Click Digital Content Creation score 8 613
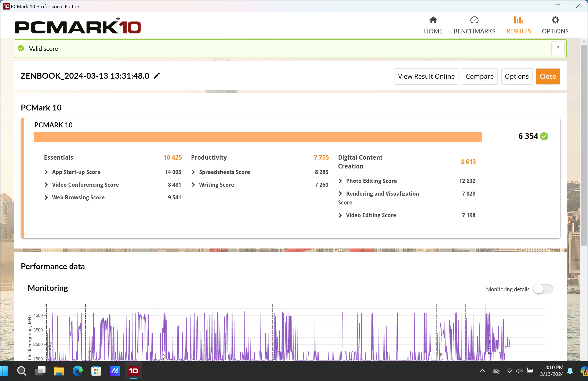 pos(468,162)
